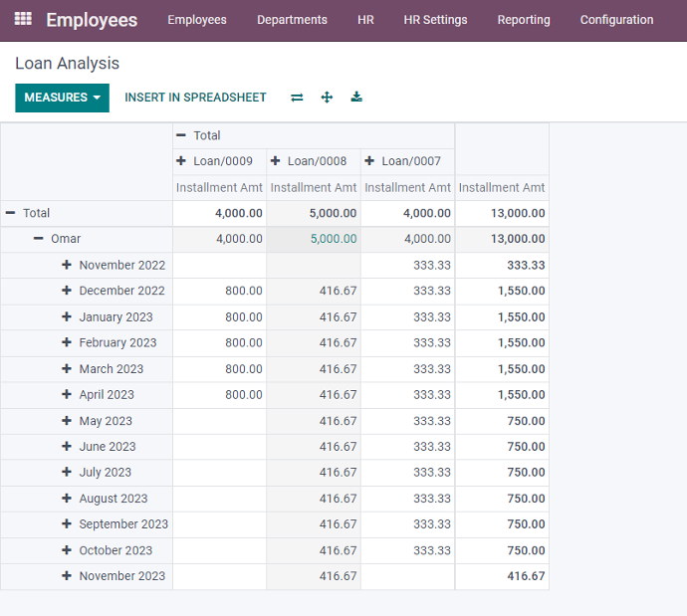
Task: Click the expand all icon
Action: click(327, 98)
